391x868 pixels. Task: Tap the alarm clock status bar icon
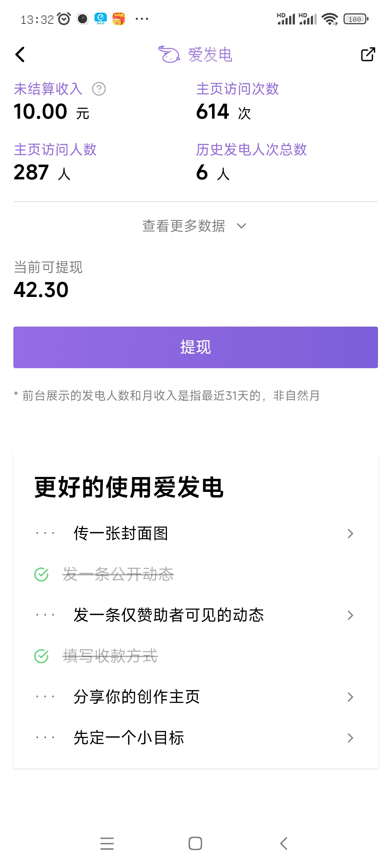[x=64, y=19]
